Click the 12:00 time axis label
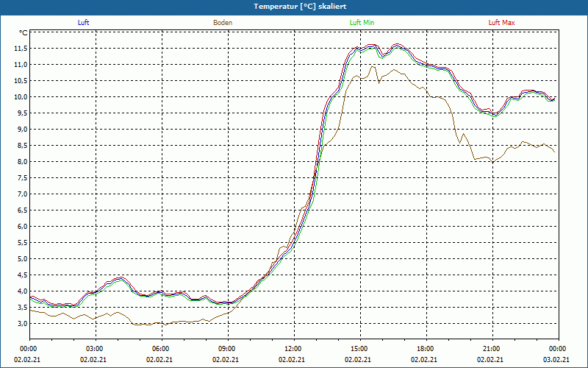 294,349
